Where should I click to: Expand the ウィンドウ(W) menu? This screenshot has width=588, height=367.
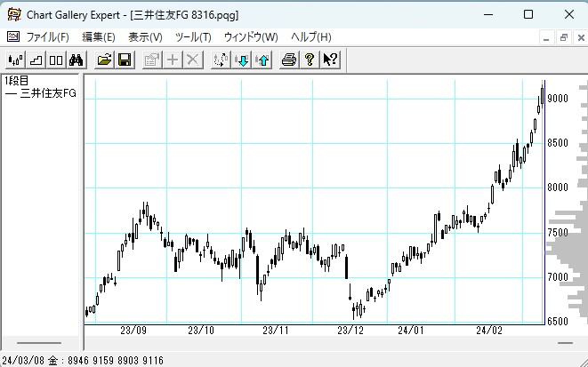(251, 37)
